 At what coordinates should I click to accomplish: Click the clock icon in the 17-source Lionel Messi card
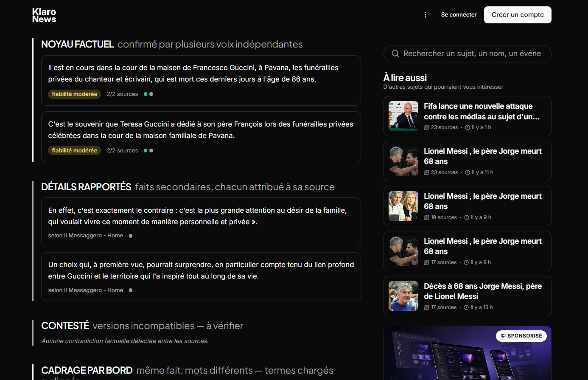(x=466, y=262)
